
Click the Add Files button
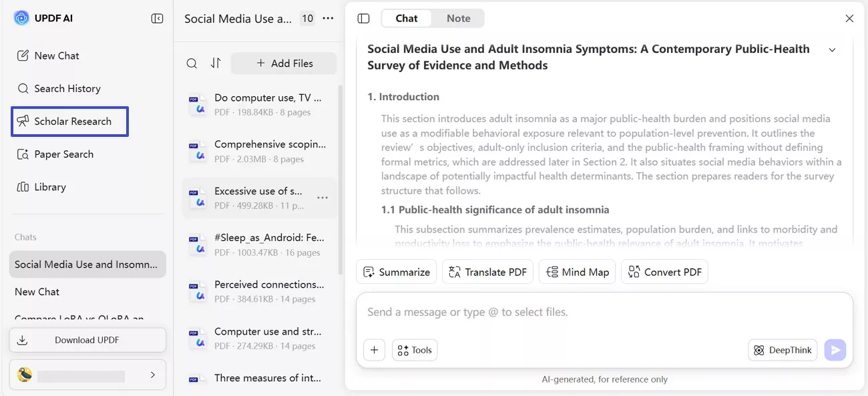coord(283,63)
